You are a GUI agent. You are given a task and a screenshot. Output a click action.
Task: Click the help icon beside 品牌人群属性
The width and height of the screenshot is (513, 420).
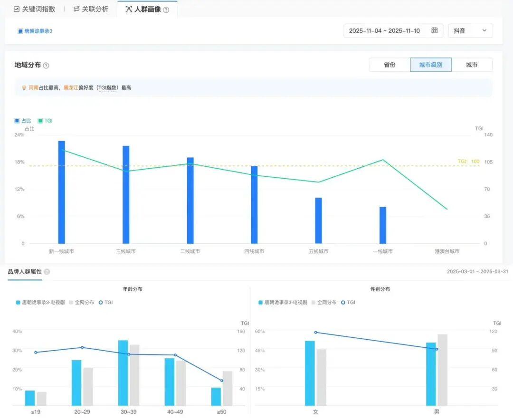coord(47,272)
